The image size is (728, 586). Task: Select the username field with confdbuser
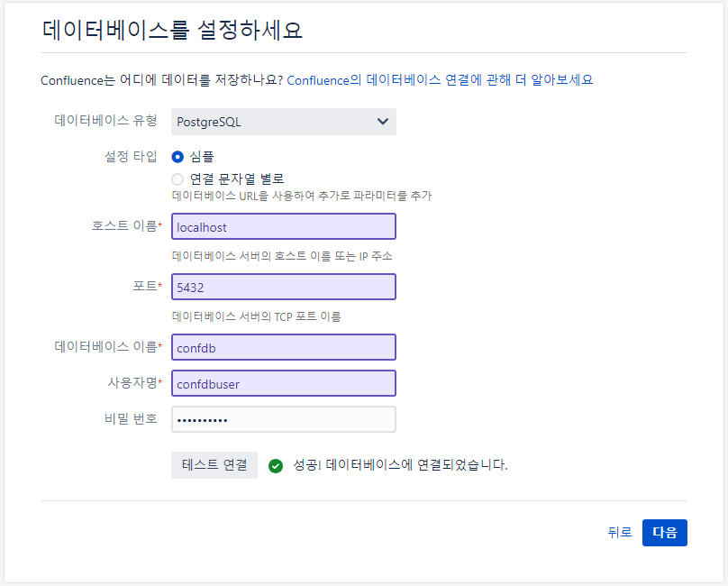point(283,383)
